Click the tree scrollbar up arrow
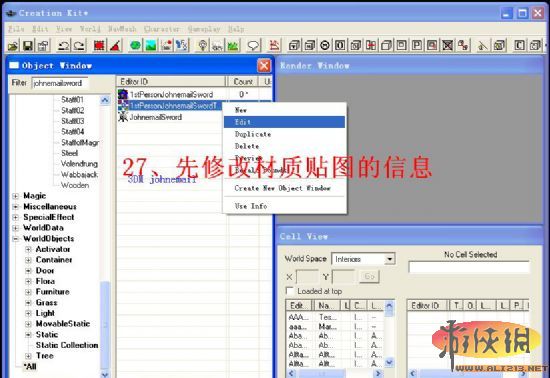550x378 pixels. click(x=105, y=100)
